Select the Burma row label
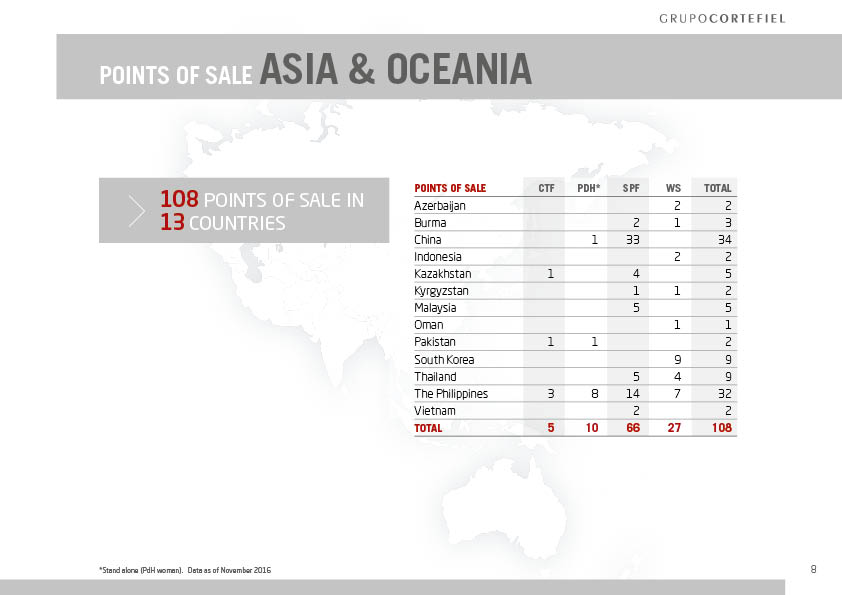This screenshot has height=595, width=842. tap(430, 222)
